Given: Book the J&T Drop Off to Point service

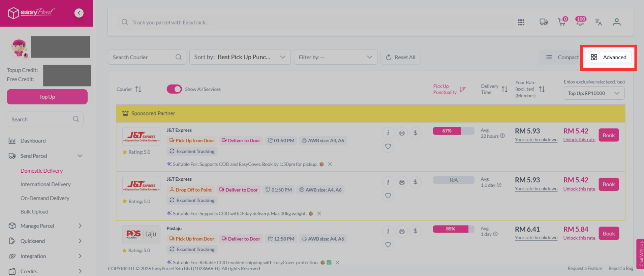Looking at the screenshot, I should point(609,184).
